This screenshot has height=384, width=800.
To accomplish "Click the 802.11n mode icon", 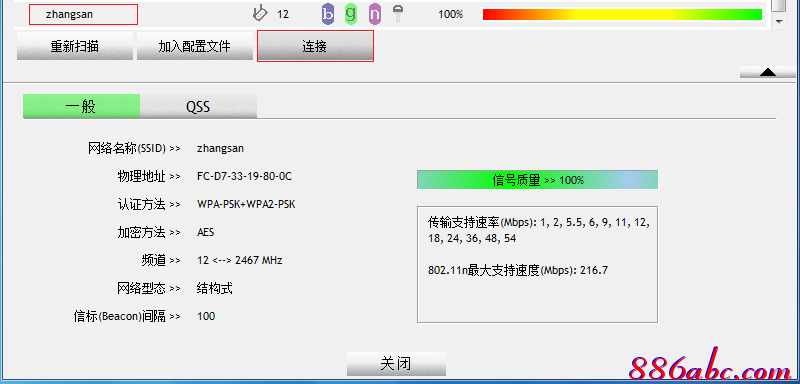I will tap(374, 14).
